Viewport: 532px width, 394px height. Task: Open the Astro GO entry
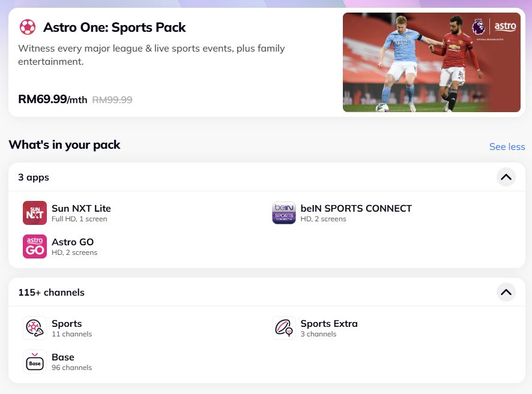pos(73,242)
